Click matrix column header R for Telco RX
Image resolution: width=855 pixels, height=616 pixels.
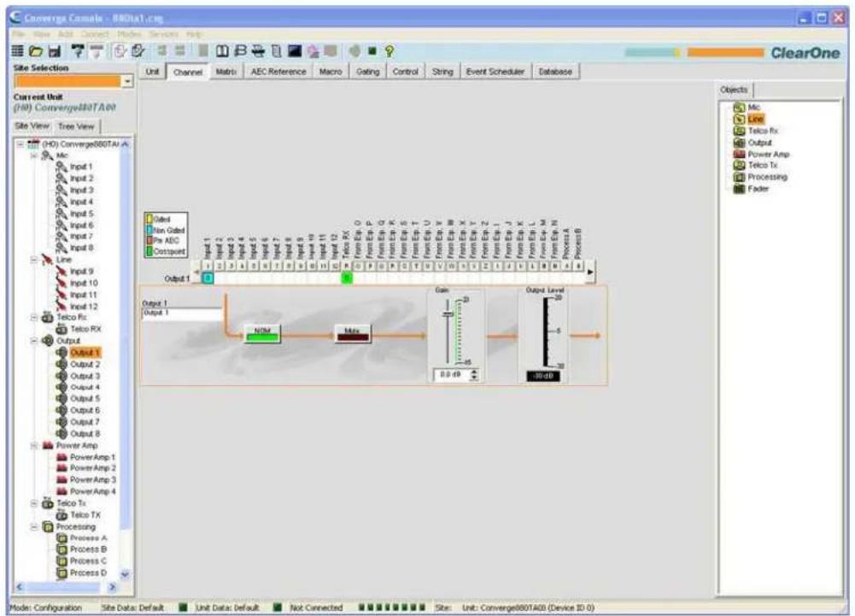(x=347, y=267)
